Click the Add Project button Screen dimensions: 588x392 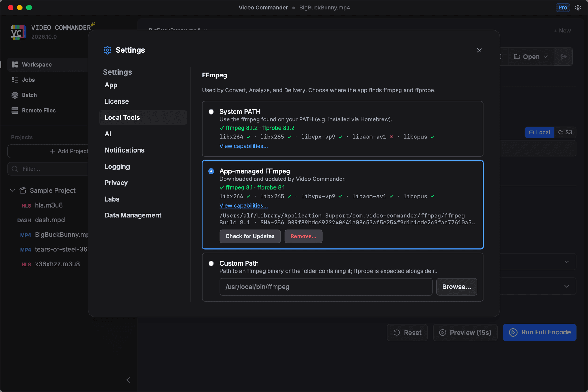48,151
